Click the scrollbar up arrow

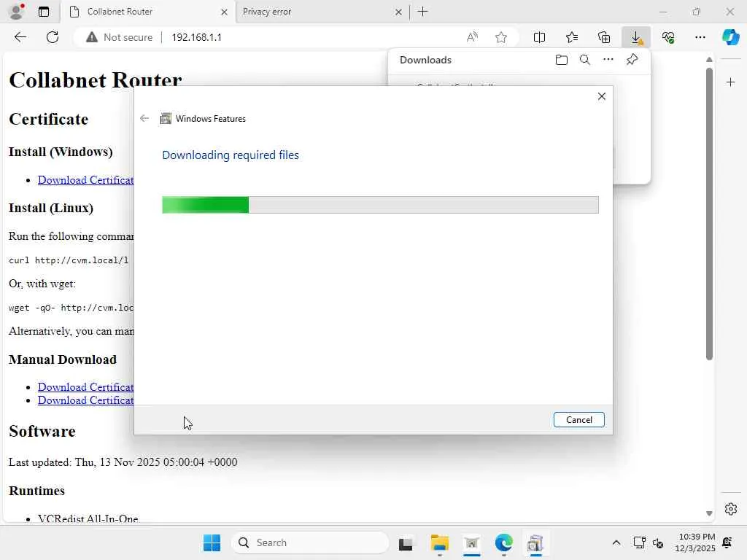[x=709, y=60]
